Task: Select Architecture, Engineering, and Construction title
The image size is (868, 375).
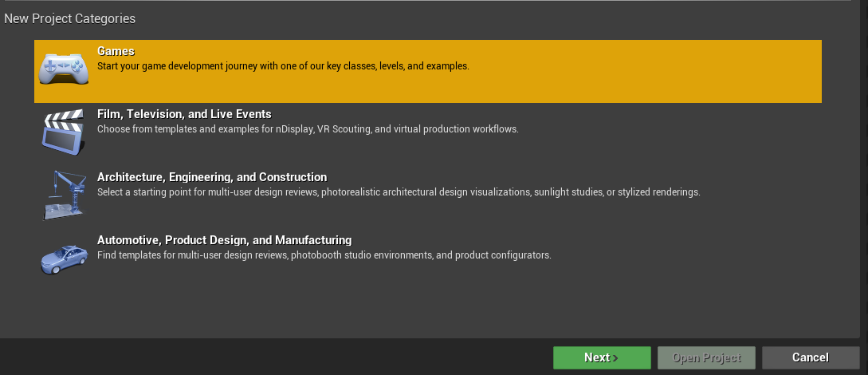Action: (x=212, y=177)
